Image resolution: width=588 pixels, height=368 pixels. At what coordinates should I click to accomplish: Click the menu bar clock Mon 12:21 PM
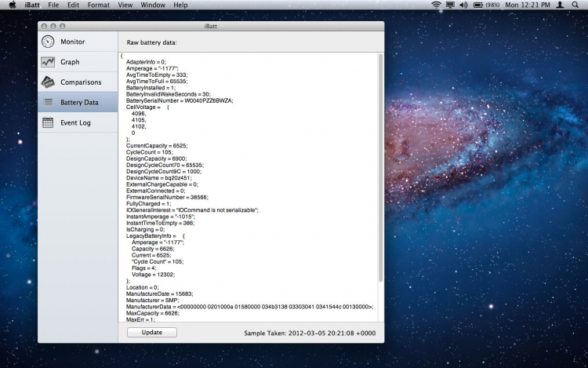[528, 5]
